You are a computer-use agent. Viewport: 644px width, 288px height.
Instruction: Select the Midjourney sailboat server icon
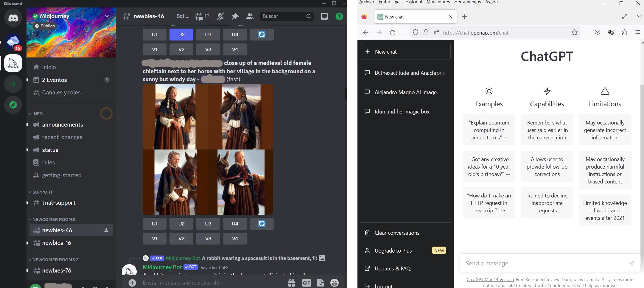[13, 63]
